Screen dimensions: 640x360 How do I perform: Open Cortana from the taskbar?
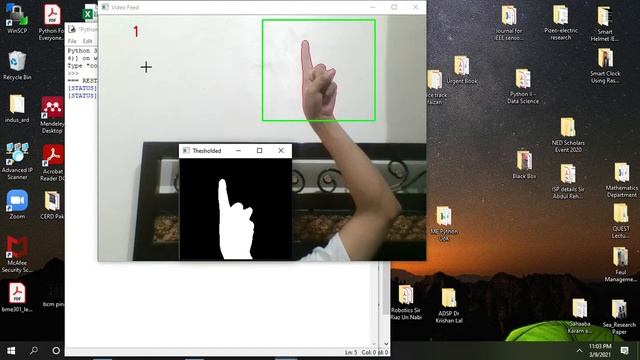(56, 351)
